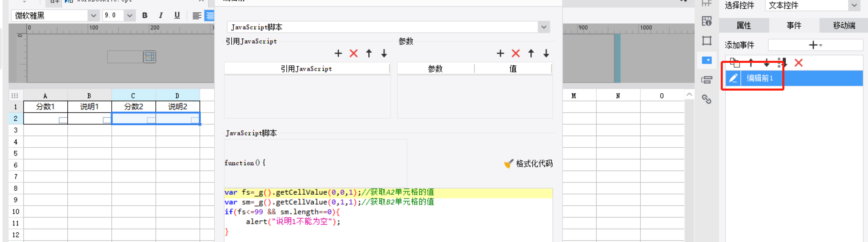Open the 选择控件 文本控件 dropdown
The image size is (868, 242).
[x=854, y=5]
